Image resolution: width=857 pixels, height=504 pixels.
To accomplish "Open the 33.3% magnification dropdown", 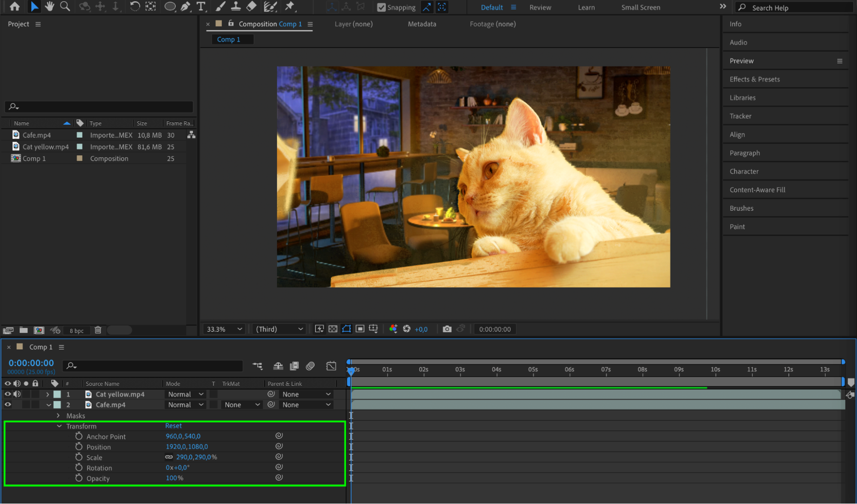I will [224, 329].
